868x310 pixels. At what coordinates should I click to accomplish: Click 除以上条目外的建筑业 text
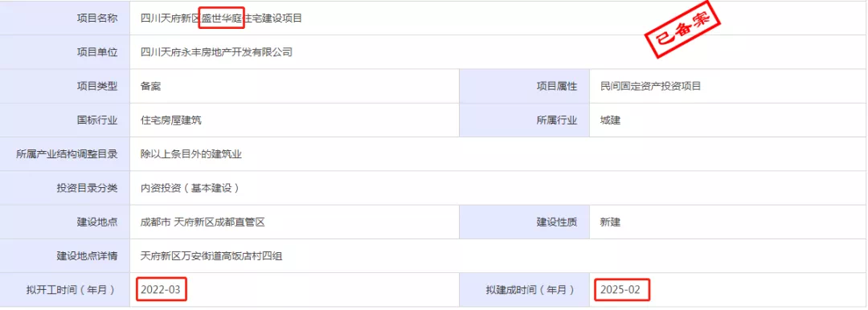(x=191, y=154)
